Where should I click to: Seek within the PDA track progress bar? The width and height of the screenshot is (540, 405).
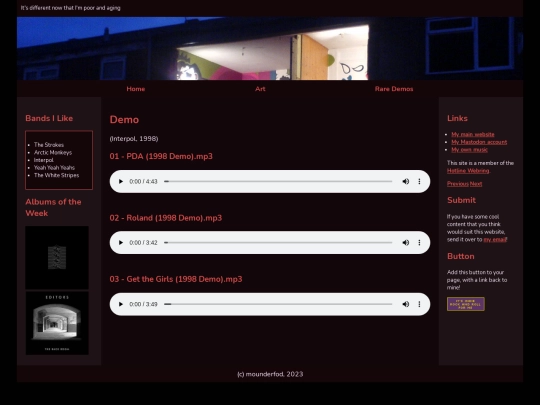278,181
